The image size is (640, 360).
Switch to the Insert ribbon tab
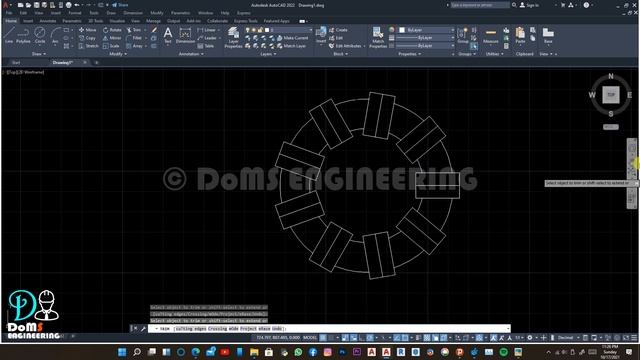[28, 20]
